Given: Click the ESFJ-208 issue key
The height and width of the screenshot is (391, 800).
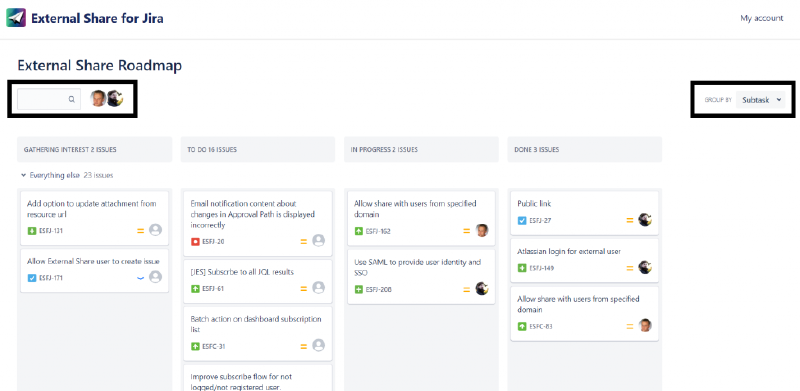Looking at the screenshot, I should pyautogui.click(x=378, y=289).
